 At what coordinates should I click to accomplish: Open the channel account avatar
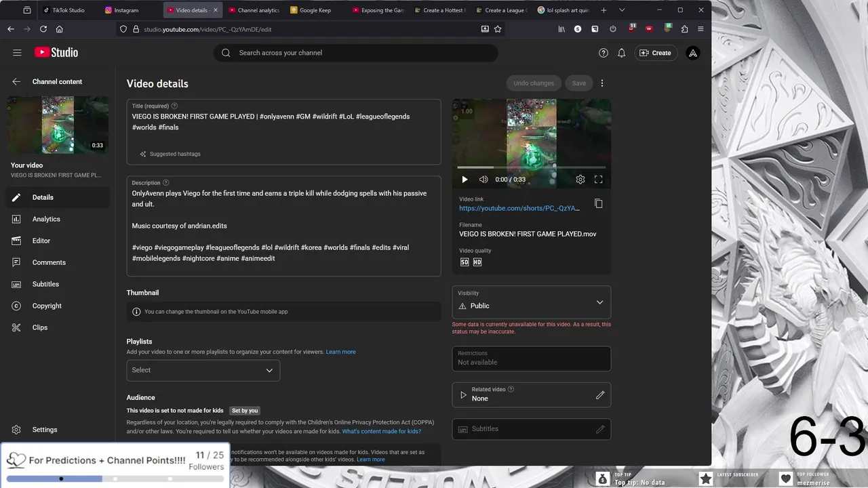(693, 53)
